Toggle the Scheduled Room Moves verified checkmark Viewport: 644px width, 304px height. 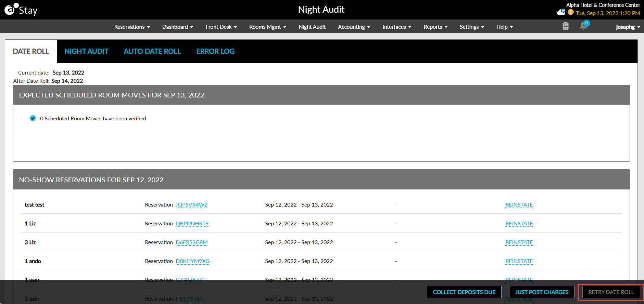33,118
